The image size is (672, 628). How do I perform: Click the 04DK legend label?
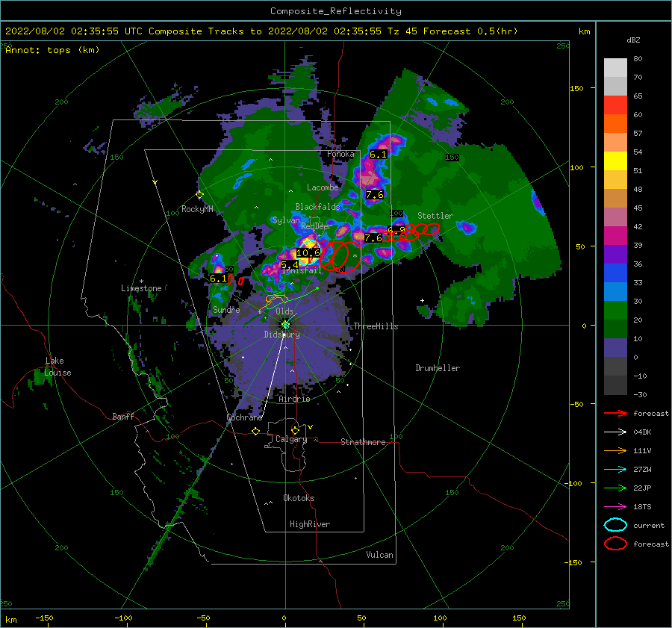pos(642,432)
